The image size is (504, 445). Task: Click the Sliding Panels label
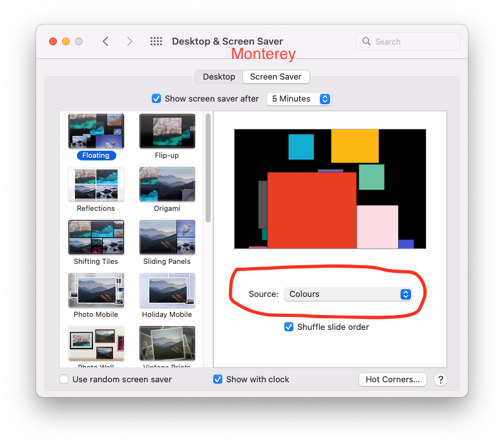tap(167, 261)
